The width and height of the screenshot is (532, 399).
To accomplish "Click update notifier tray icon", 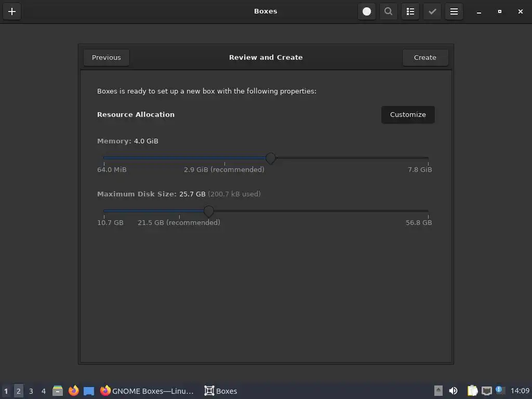I will tap(500, 390).
